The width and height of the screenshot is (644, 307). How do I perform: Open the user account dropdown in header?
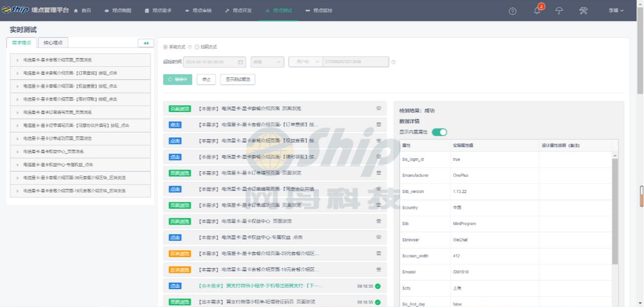point(616,11)
